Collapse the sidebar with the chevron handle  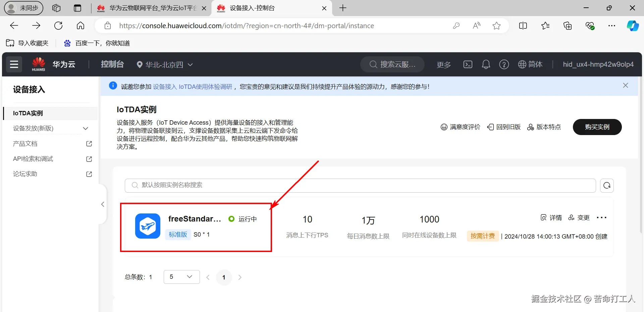pyautogui.click(x=102, y=204)
